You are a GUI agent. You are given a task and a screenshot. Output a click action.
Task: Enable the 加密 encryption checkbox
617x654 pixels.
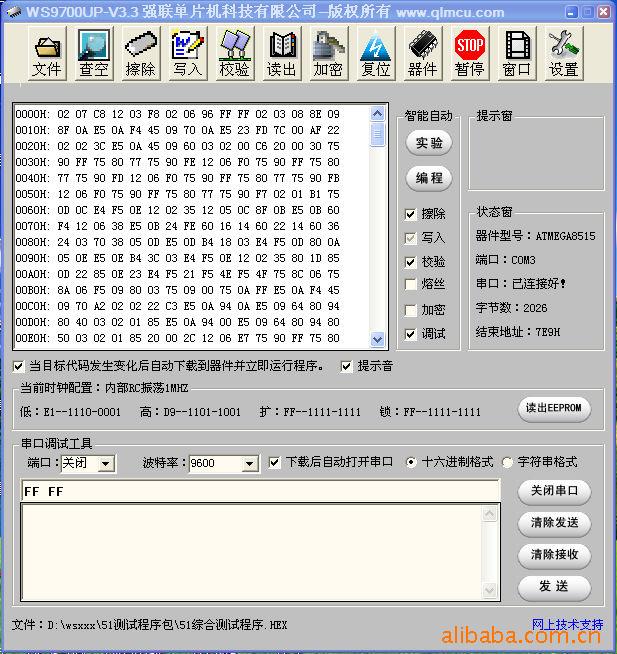410,310
